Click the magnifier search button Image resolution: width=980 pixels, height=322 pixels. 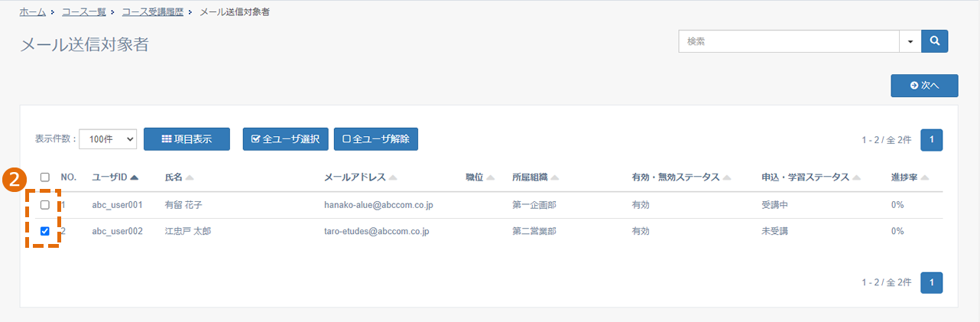(934, 41)
